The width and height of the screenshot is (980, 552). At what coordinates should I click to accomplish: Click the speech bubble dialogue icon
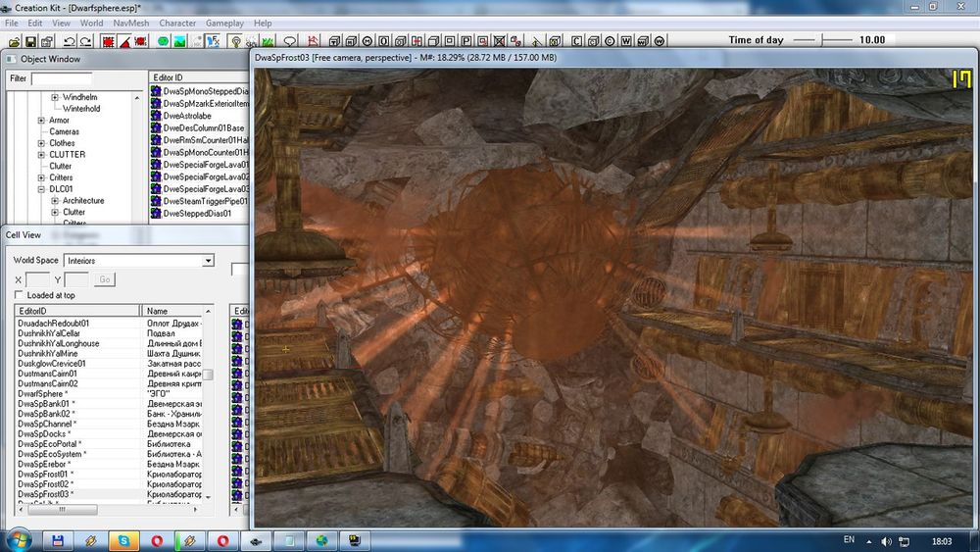click(290, 41)
